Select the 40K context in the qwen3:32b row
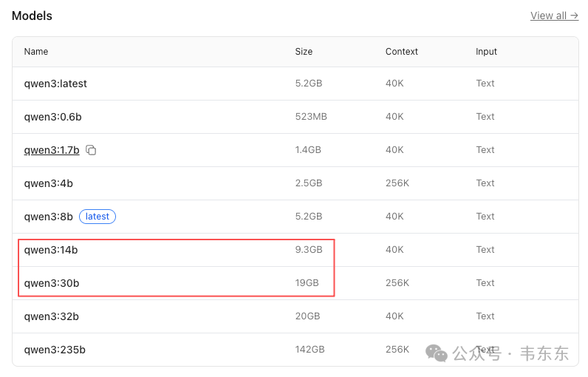 point(394,316)
